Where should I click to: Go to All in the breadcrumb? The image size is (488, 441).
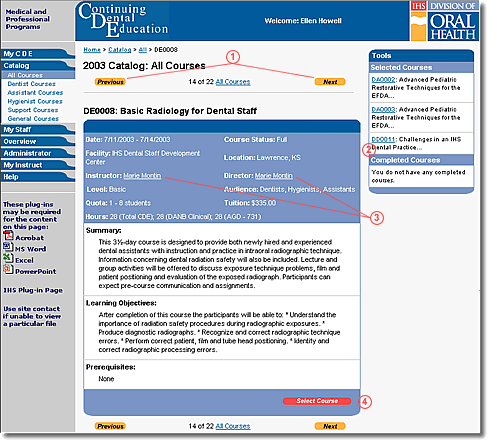(x=143, y=50)
